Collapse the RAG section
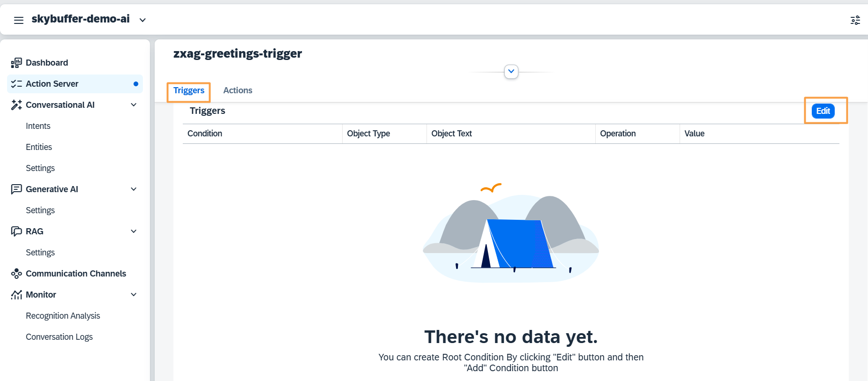The width and height of the screenshot is (868, 381). coord(134,232)
